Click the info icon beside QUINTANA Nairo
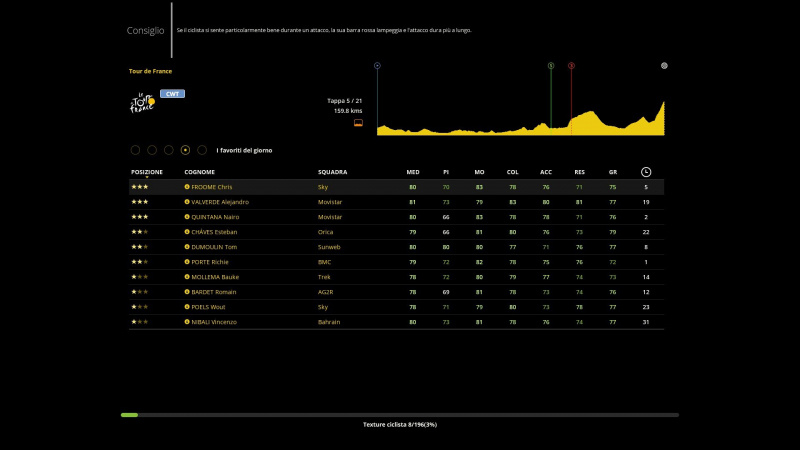 point(187,217)
